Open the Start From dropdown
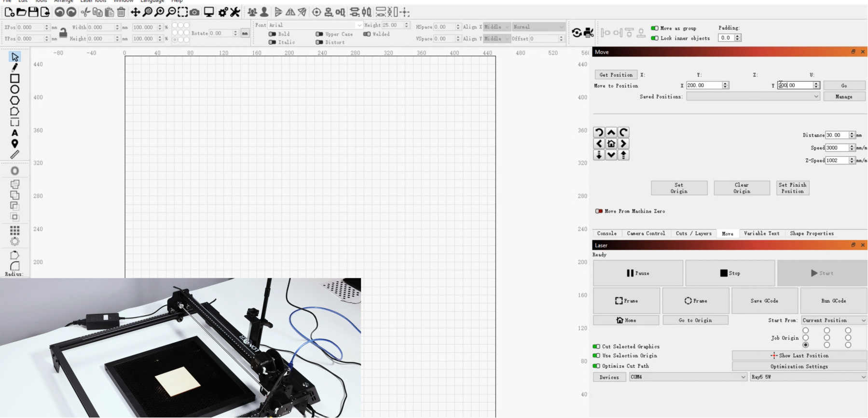This screenshot has height=418, width=868. (x=834, y=320)
